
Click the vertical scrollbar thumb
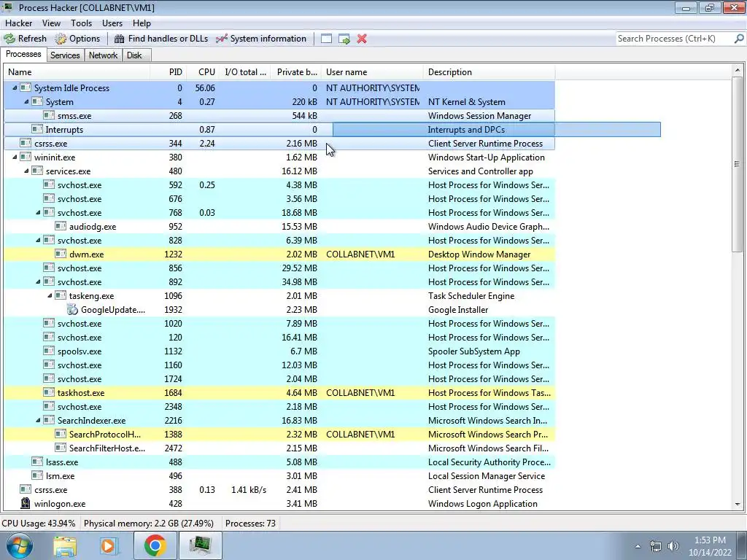click(737, 164)
